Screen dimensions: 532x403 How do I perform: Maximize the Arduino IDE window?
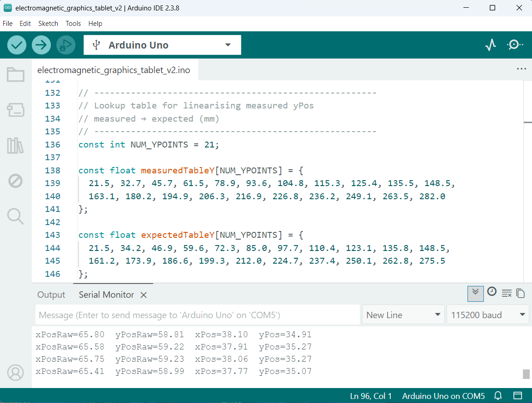click(492, 7)
